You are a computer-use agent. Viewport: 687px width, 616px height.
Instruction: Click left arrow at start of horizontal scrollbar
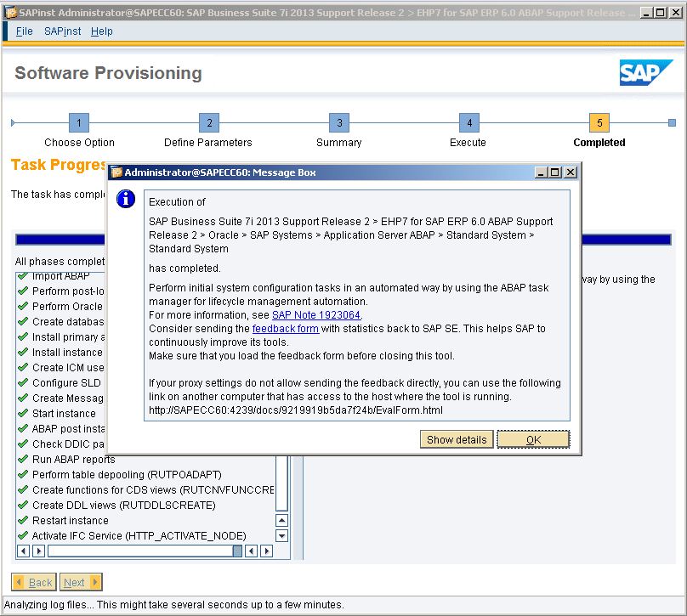coord(23,551)
